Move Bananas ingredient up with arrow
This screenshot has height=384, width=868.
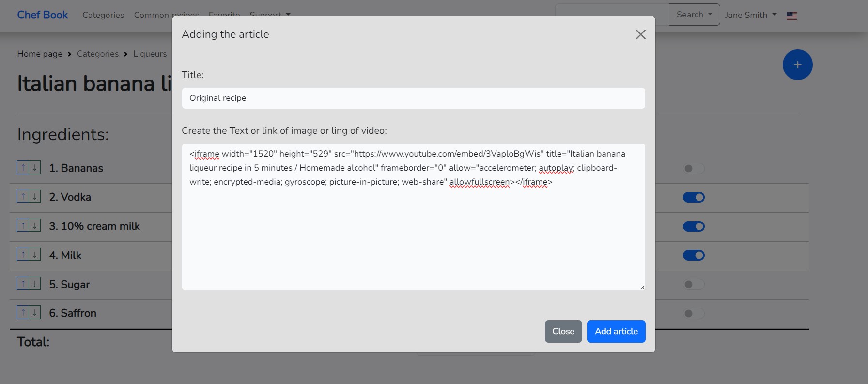[23, 168]
